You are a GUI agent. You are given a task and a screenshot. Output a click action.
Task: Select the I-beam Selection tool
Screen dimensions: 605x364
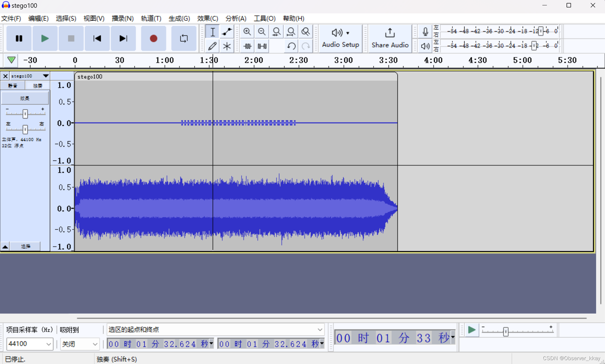212,32
